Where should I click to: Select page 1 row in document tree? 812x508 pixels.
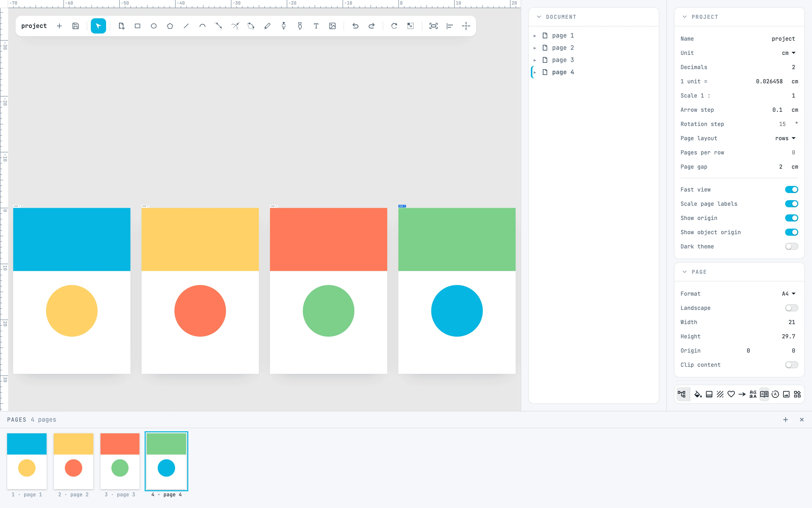594,36
